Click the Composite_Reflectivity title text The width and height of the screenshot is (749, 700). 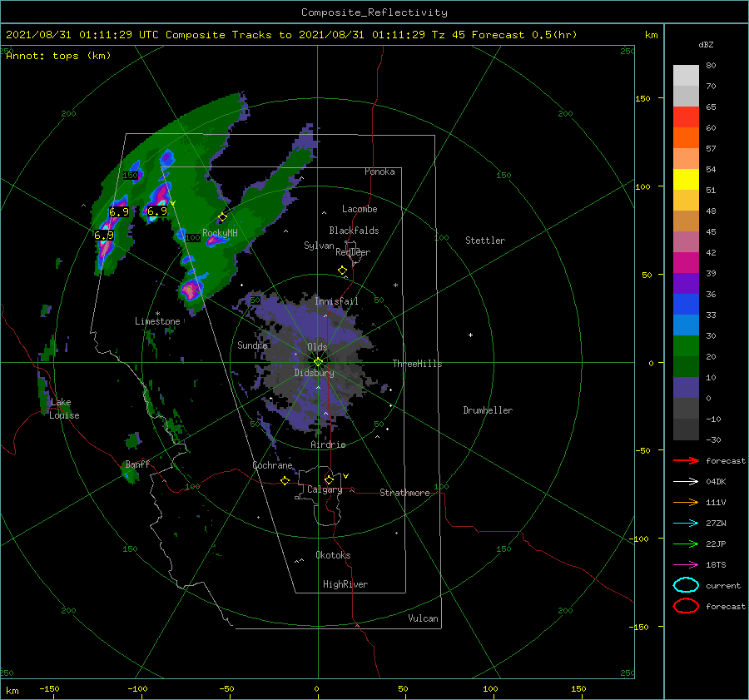coord(374,12)
